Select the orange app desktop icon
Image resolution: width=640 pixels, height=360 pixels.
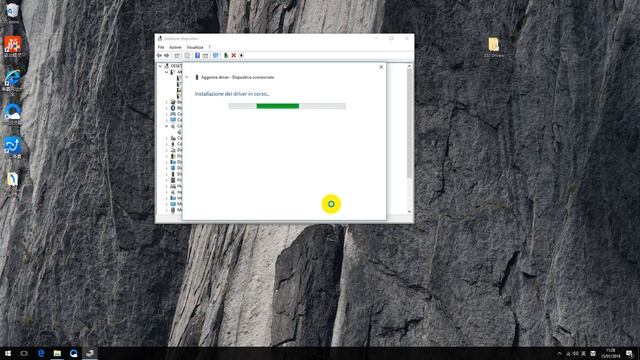pos(12,47)
